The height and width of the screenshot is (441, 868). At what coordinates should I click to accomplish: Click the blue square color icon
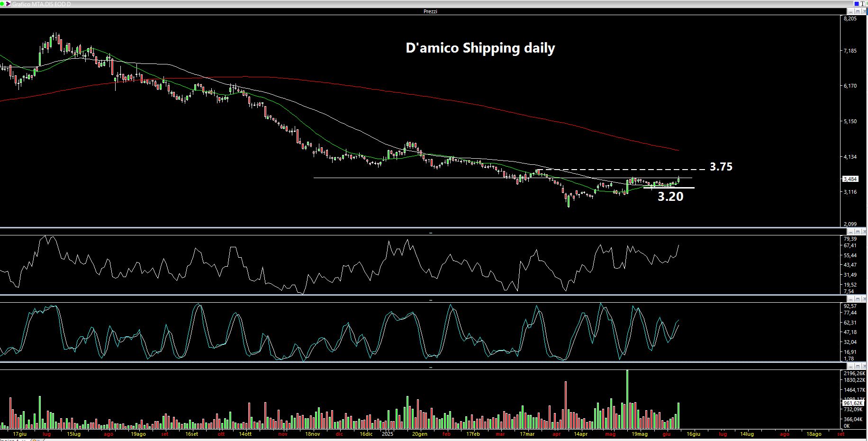coord(857,4)
